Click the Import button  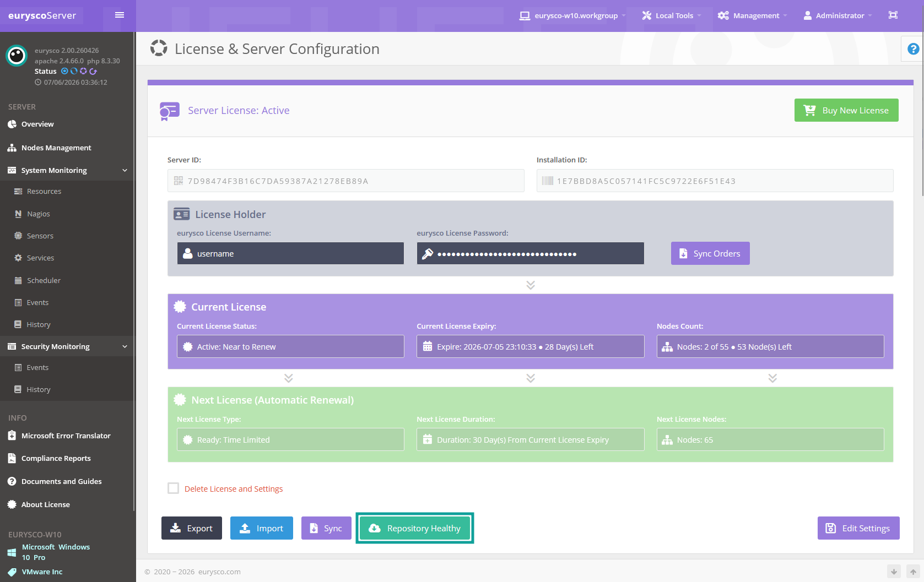coord(262,528)
